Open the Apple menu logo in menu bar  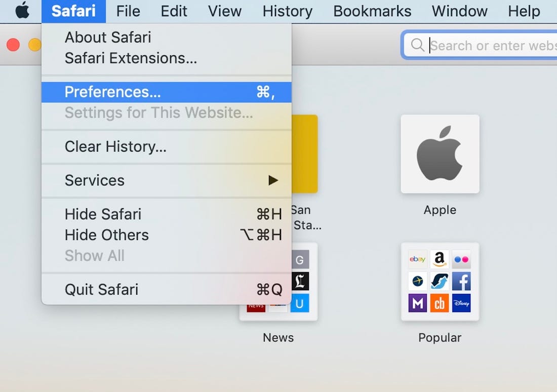coord(22,11)
